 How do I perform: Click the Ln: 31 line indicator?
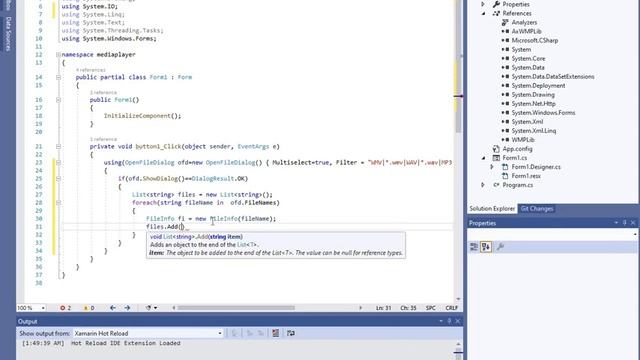pyautogui.click(x=383, y=308)
